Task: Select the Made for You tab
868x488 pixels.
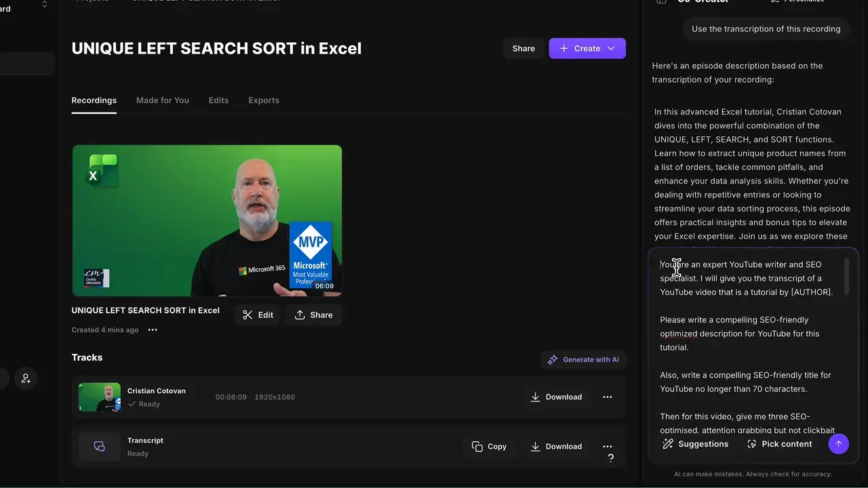Action: [162, 100]
